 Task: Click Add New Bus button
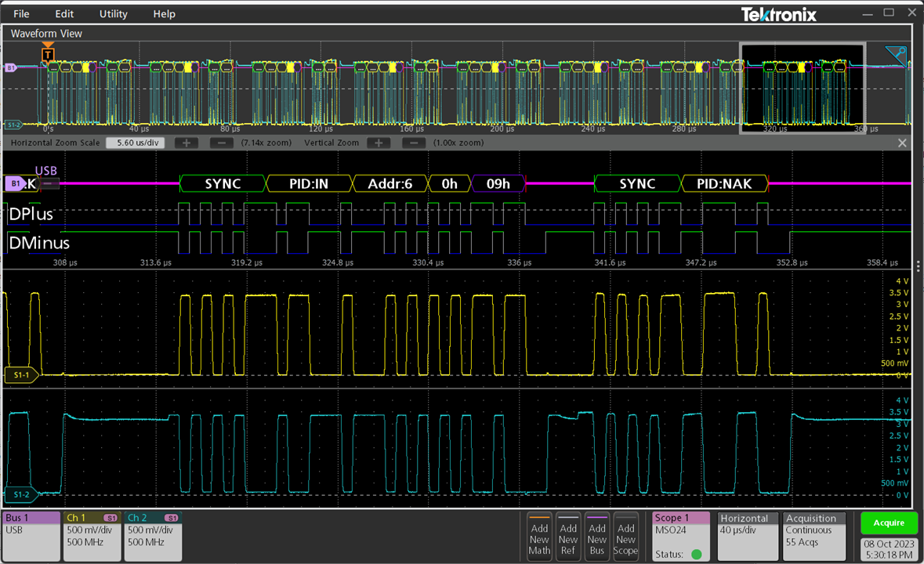[x=597, y=537]
